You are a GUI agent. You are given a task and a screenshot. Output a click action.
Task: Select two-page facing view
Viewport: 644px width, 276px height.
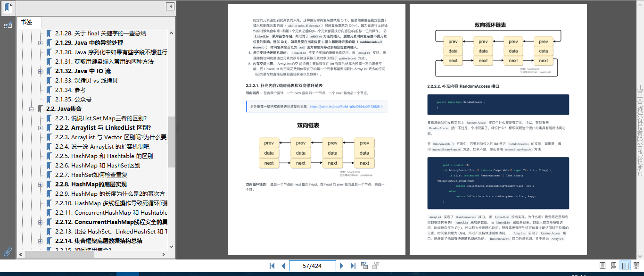(626, 266)
